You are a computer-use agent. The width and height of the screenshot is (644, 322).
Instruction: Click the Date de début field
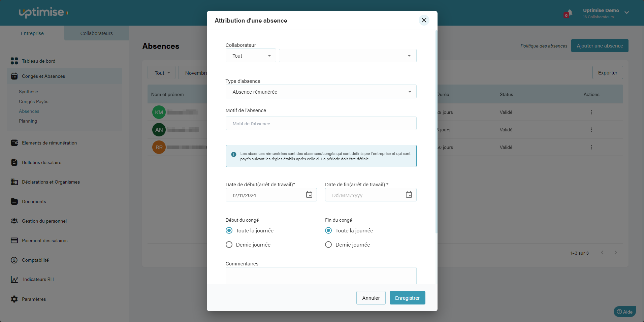coord(271,195)
